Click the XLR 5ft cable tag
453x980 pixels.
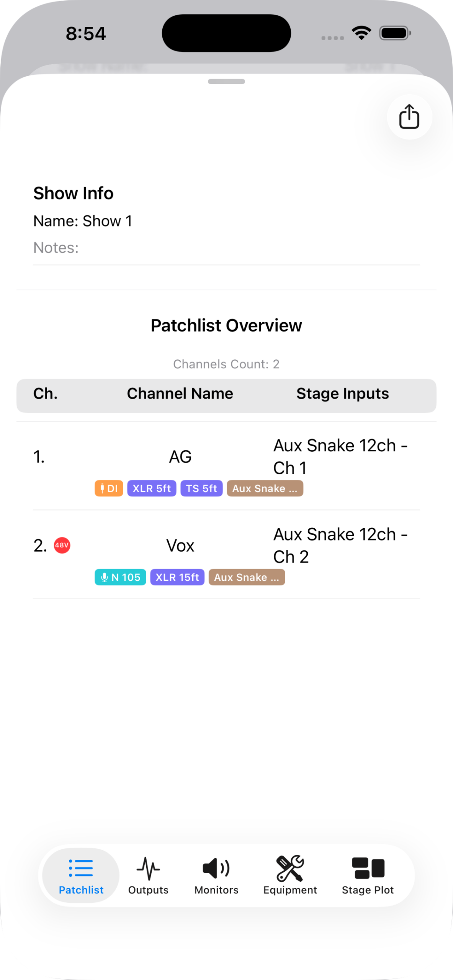pyautogui.click(x=152, y=488)
